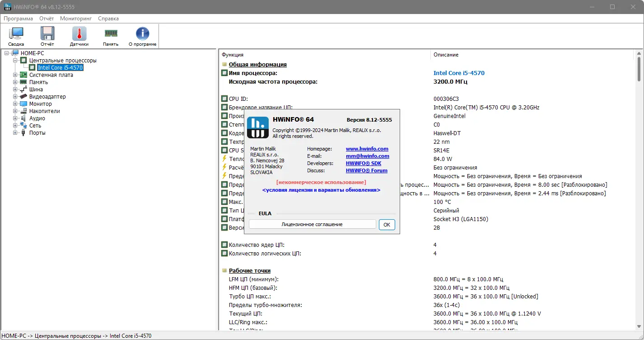The width and height of the screenshot is (644, 340).
Task: Click the icon beside Количество логических ЦП
Action: click(224, 253)
